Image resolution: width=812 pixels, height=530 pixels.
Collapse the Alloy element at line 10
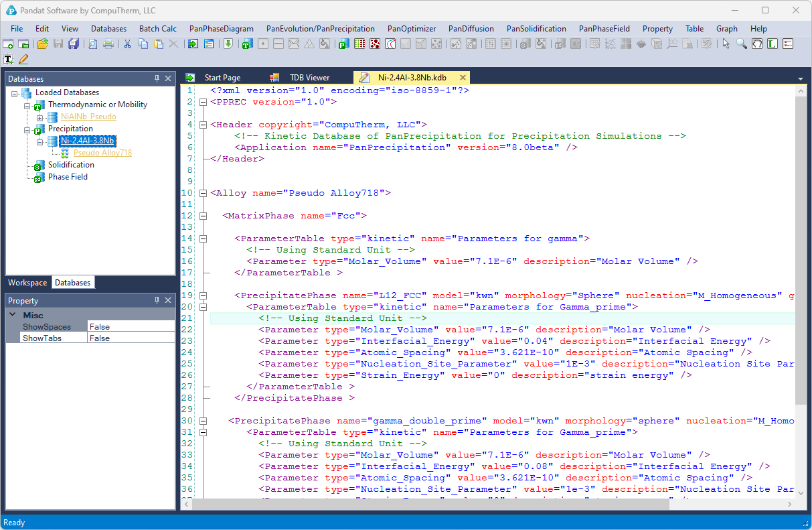pyautogui.click(x=201, y=193)
